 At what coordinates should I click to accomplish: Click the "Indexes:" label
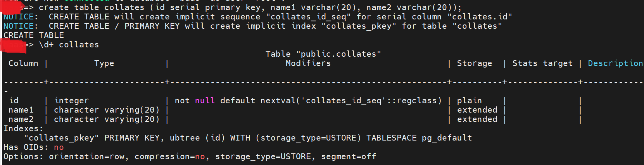[x=23, y=129]
